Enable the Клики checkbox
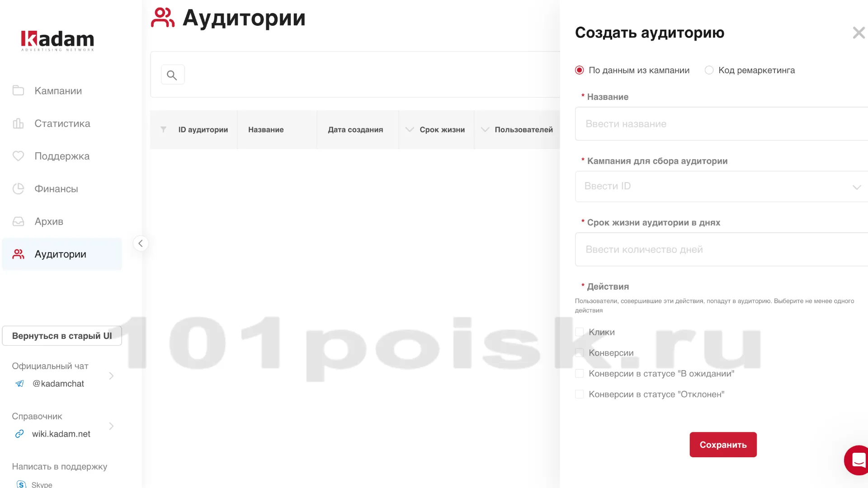868x488 pixels. tap(579, 332)
